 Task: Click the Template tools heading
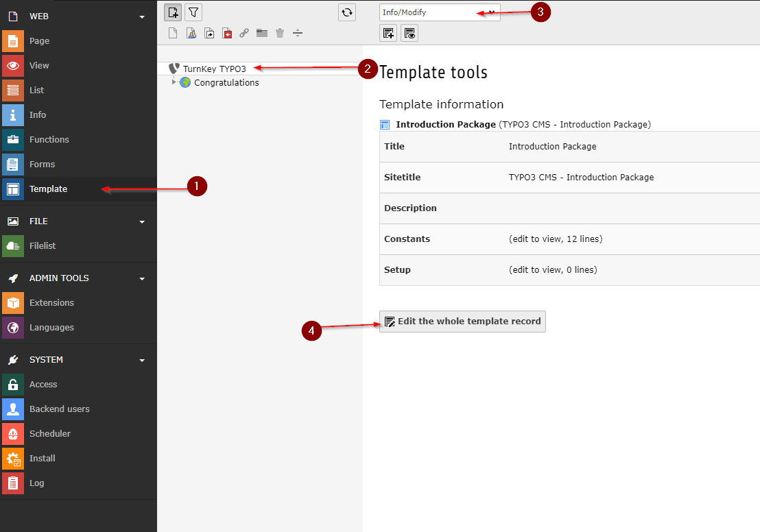[434, 72]
